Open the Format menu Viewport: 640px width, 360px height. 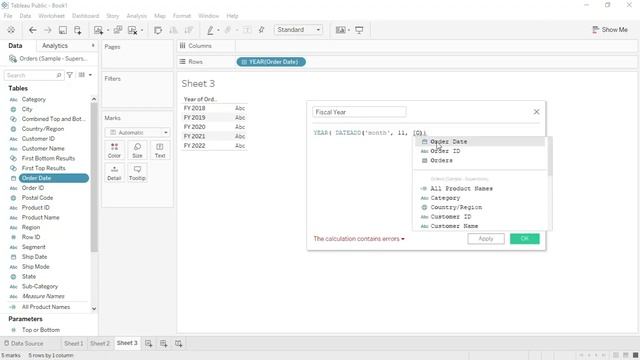tap(182, 16)
